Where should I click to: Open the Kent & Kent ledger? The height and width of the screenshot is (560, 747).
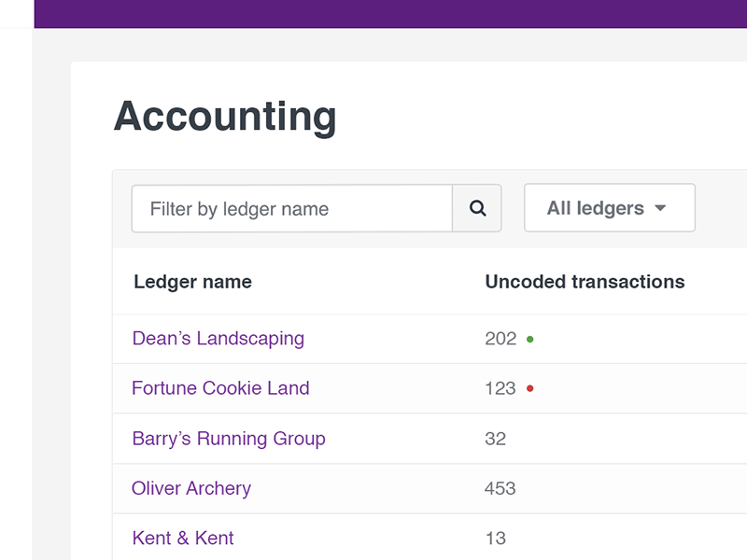(x=182, y=538)
